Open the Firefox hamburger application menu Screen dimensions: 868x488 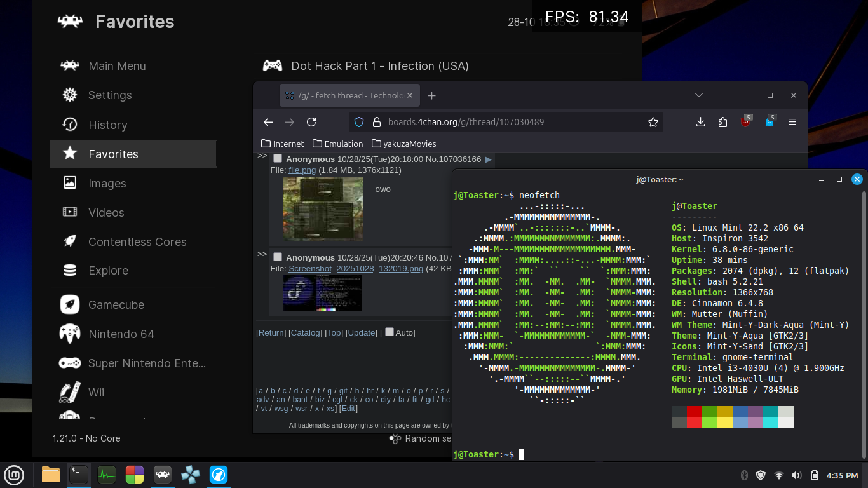[x=792, y=122]
